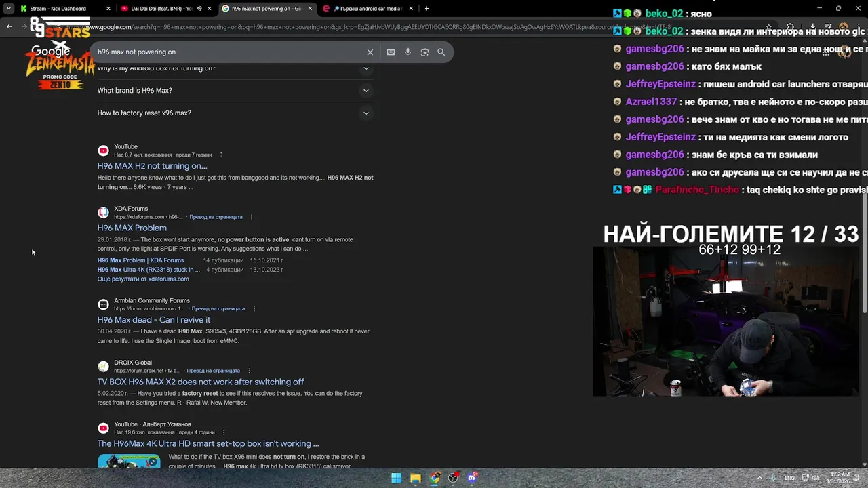Open more options for Armbian result

pos(254,309)
